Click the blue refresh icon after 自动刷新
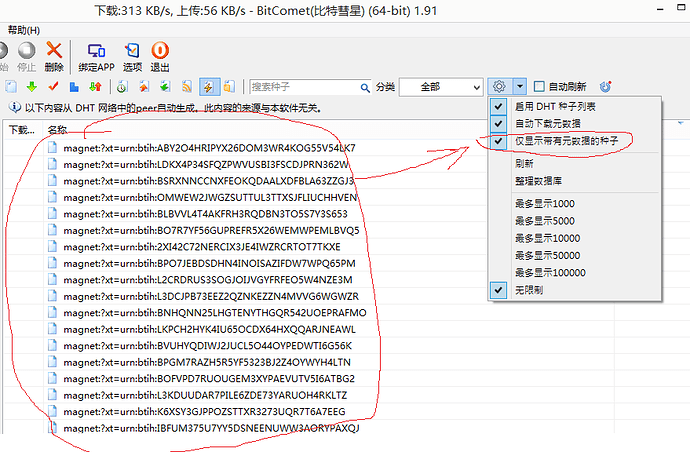Viewport: 690px width, 452px height. pos(605,87)
